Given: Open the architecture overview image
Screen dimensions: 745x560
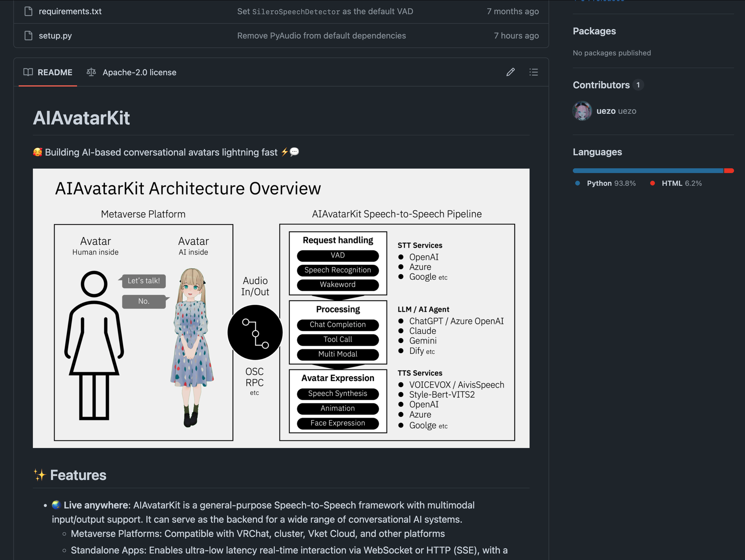Looking at the screenshot, I should click(281, 308).
